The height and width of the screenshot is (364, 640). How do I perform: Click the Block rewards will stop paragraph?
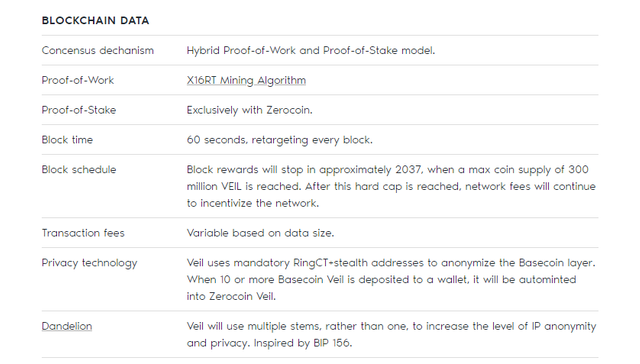[391, 186]
